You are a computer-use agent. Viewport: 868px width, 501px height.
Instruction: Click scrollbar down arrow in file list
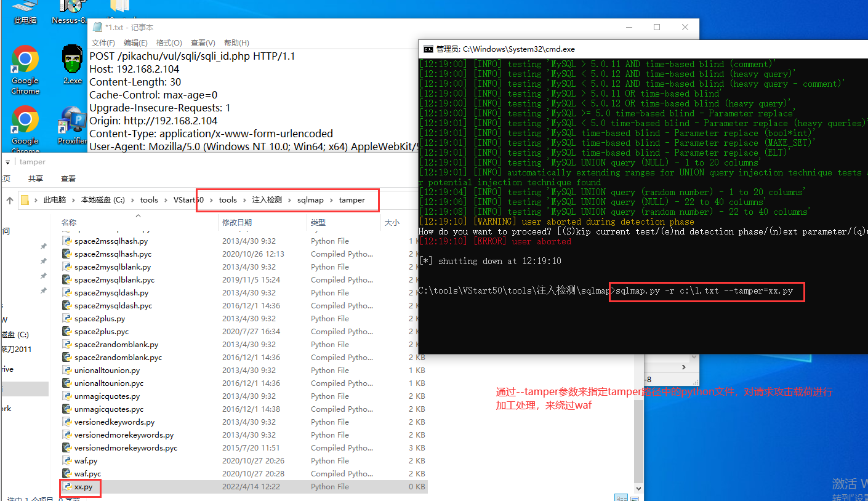coord(638,487)
